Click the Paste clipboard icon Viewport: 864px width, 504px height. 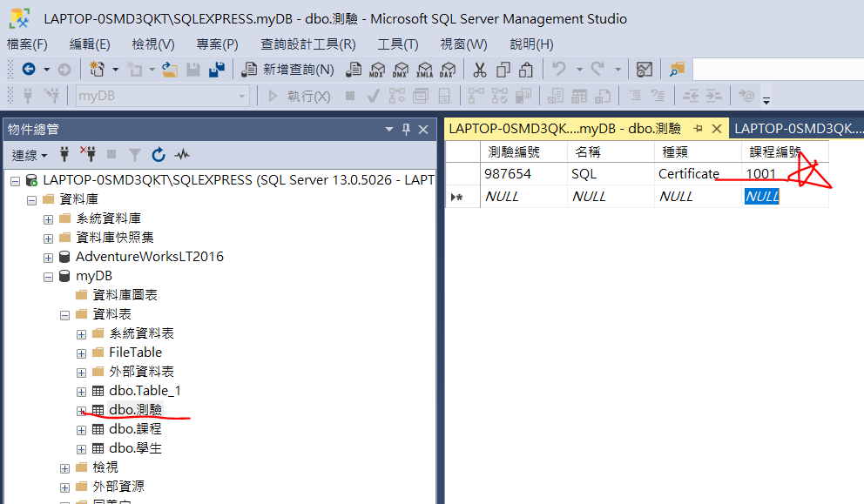(x=526, y=70)
